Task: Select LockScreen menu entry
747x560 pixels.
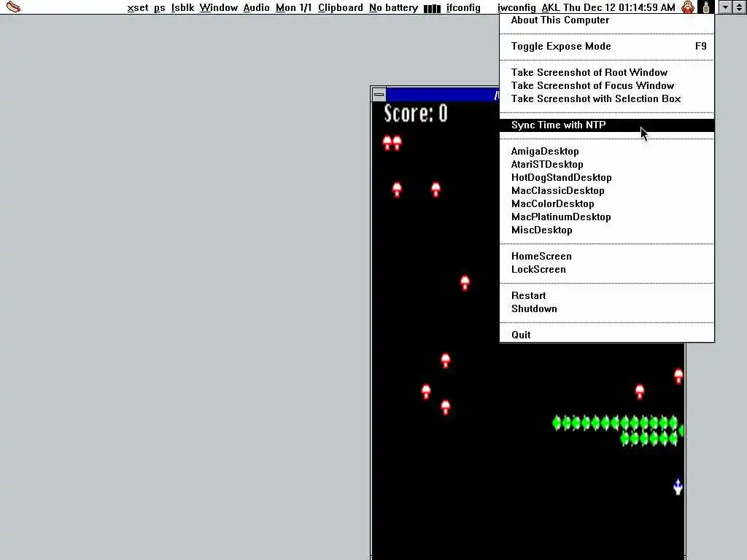Action: (607, 270)
